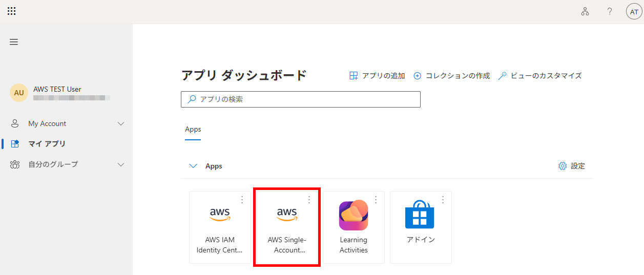Viewport: 644px width, 275px height.
Task: Click the 自分のグループ people icon
Action: point(15,164)
